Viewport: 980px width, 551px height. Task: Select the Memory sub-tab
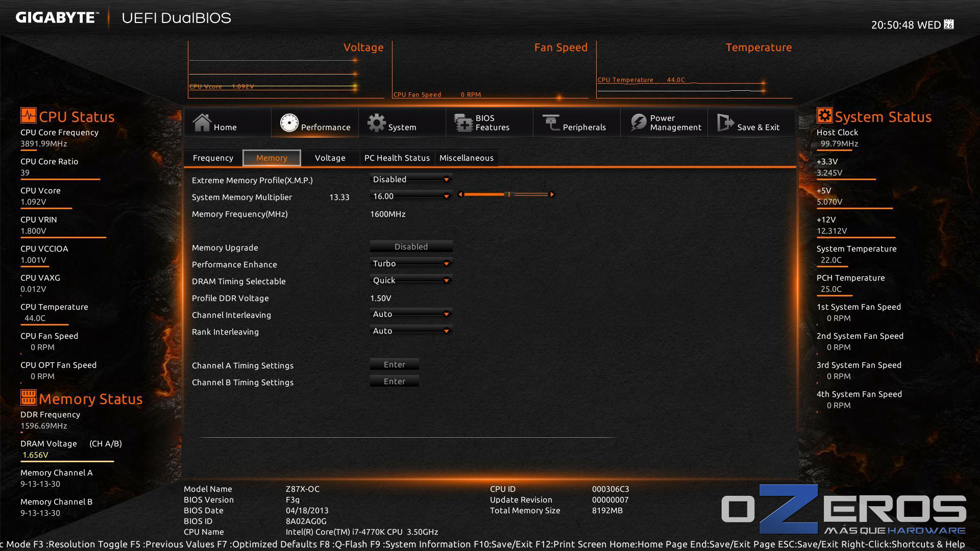(272, 158)
